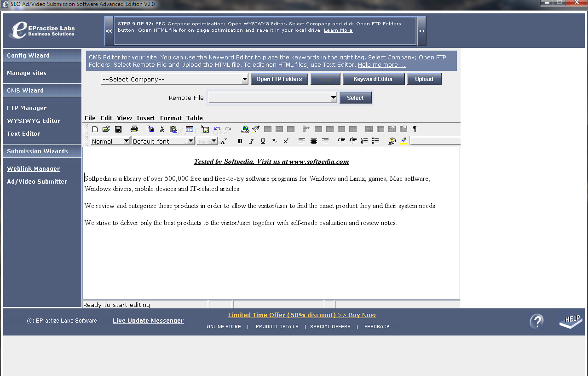Click the Underline formatting icon
588x376 pixels.
263,141
